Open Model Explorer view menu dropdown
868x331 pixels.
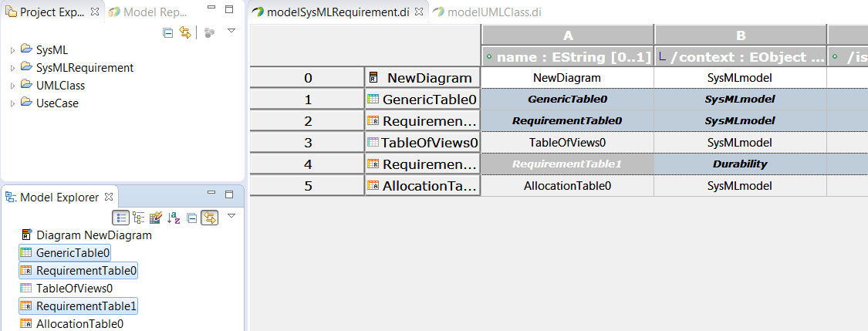[x=232, y=216]
